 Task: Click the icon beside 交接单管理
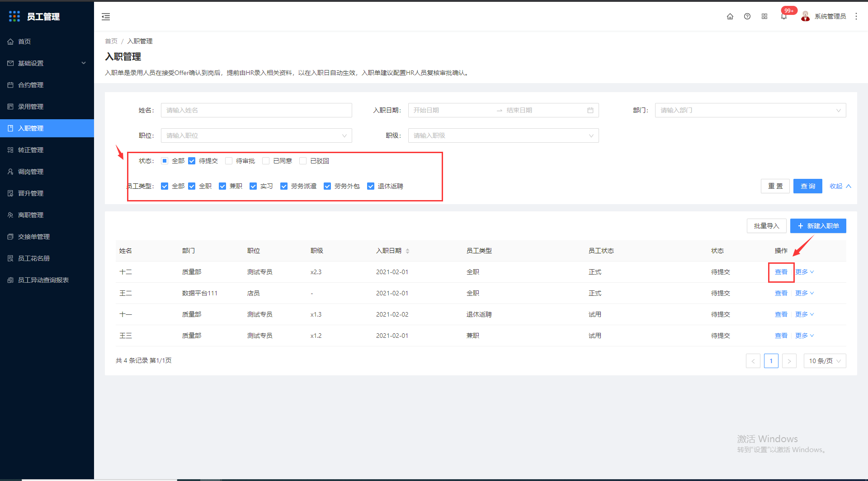(10, 237)
